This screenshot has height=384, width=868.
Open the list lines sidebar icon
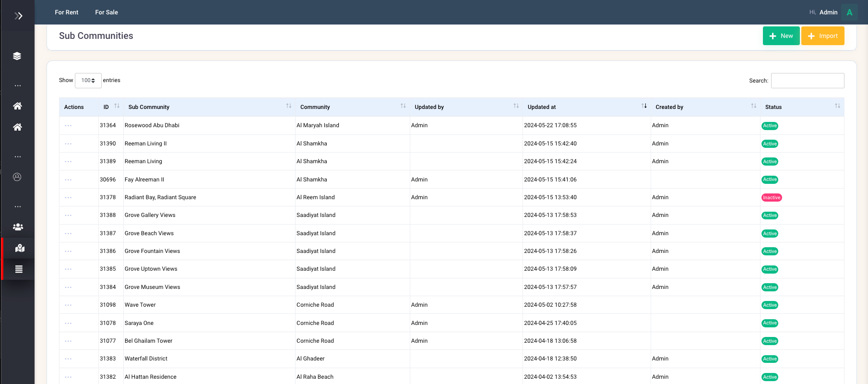(x=19, y=269)
